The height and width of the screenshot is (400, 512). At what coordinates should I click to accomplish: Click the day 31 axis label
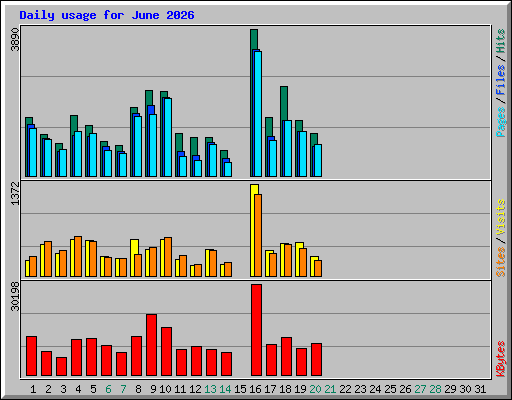(480, 389)
